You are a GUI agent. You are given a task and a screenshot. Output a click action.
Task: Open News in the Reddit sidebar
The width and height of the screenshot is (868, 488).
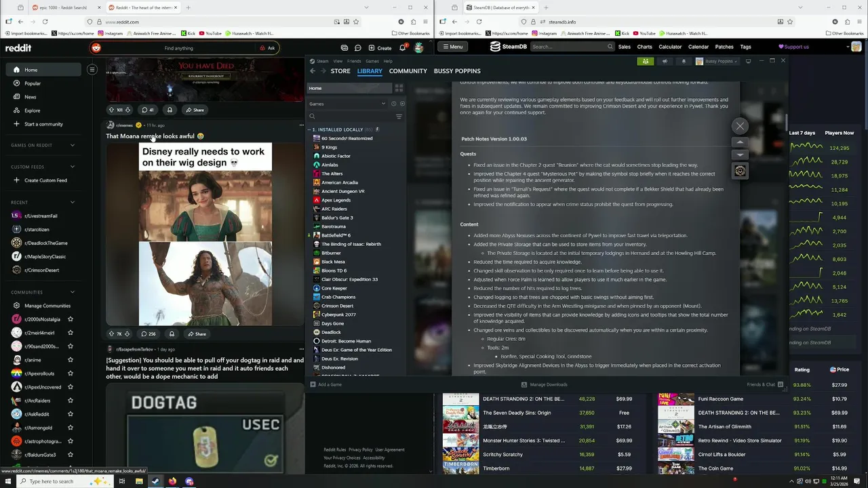coord(30,97)
